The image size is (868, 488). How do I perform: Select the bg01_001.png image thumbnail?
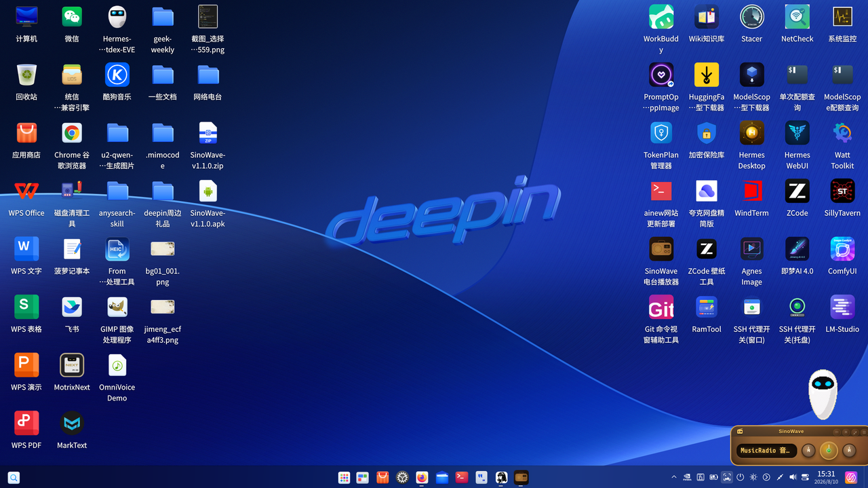163,249
